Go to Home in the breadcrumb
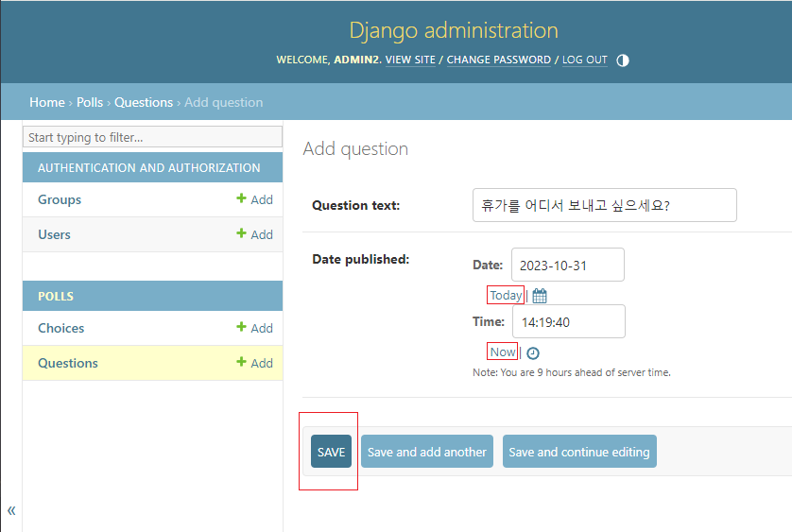Viewport: 792px width, 532px height. click(47, 102)
